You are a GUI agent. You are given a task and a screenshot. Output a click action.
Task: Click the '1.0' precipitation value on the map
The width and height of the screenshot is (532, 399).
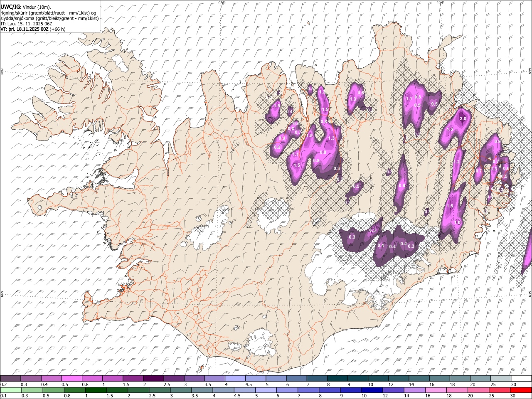click(458, 223)
